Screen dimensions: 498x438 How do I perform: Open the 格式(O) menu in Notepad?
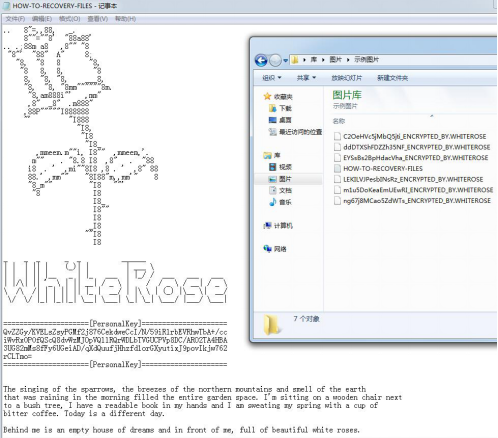tap(70, 19)
